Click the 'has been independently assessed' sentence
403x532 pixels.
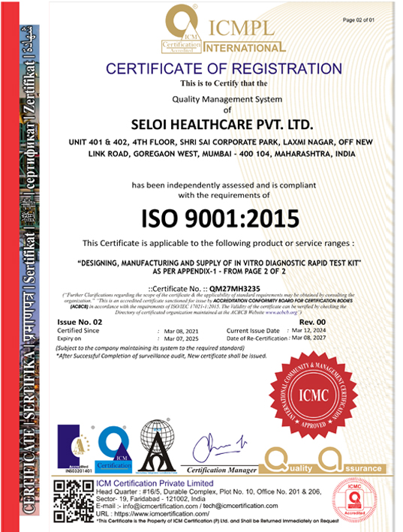click(x=224, y=191)
